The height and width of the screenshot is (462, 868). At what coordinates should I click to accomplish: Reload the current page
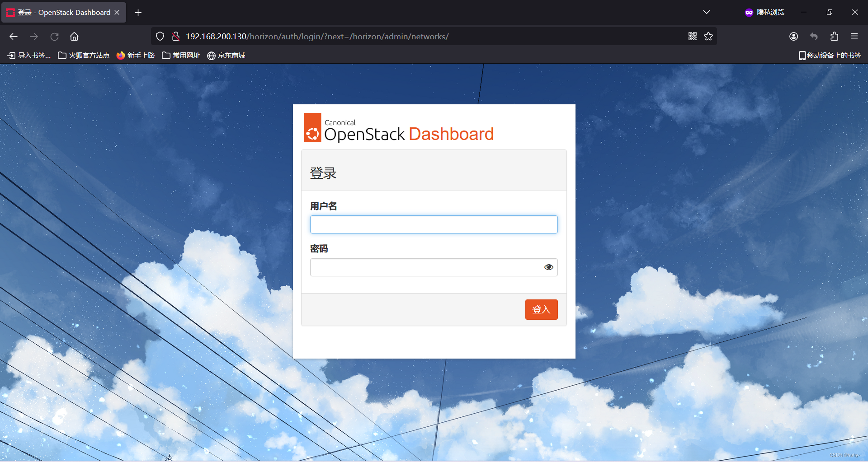pos(54,37)
